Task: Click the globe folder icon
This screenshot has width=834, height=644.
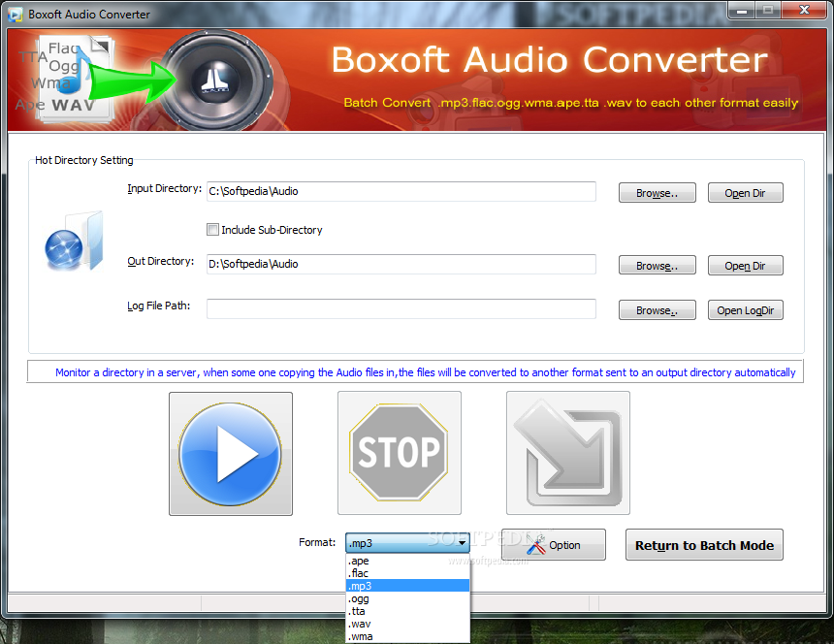Action: 74,242
